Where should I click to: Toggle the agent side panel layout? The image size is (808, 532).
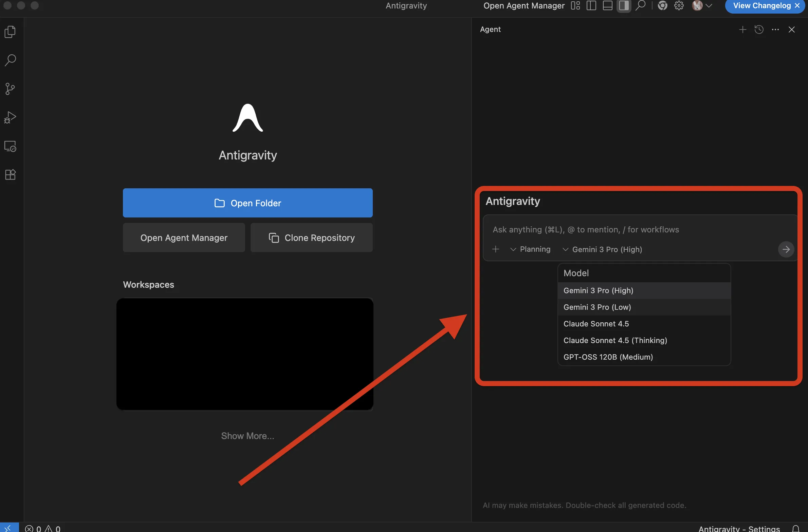point(624,6)
